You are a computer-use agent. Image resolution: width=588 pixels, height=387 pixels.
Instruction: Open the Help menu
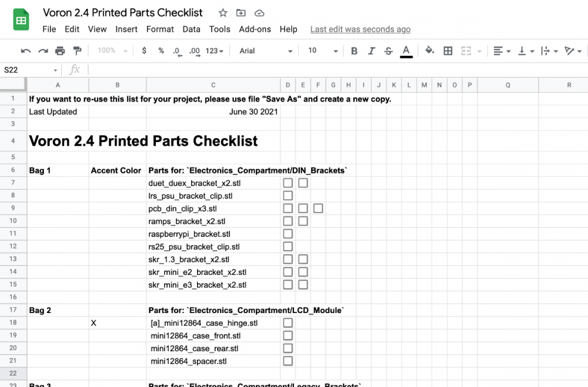[288, 29]
